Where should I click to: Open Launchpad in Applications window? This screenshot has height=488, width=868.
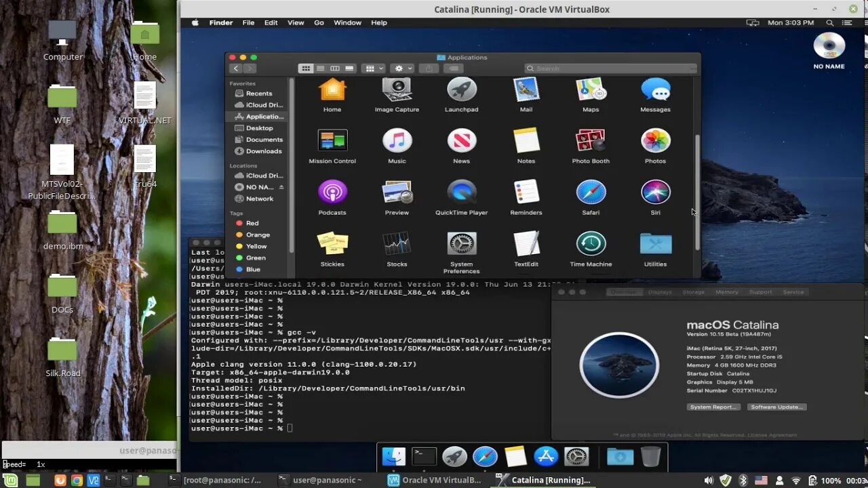[461, 90]
